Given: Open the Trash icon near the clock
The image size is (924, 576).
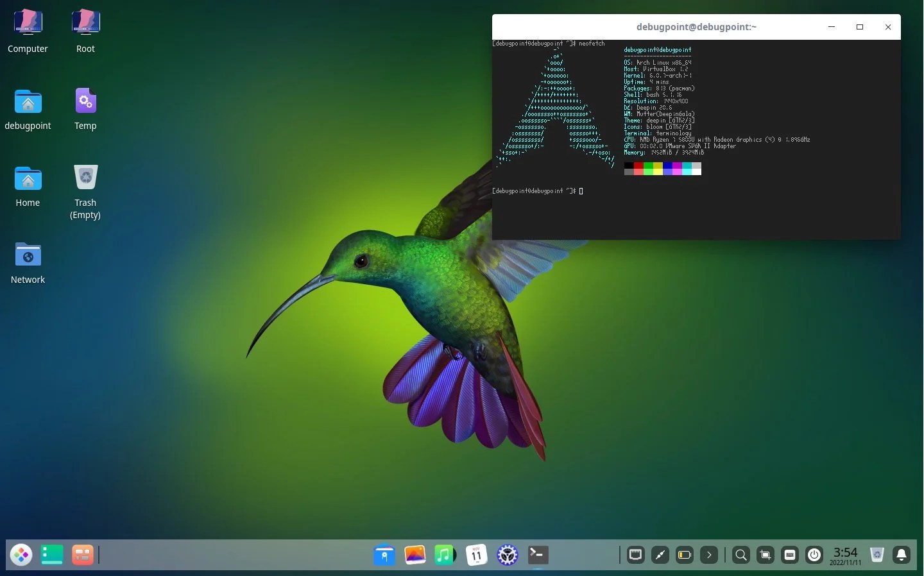Looking at the screenshot, I should coord(877,555).
